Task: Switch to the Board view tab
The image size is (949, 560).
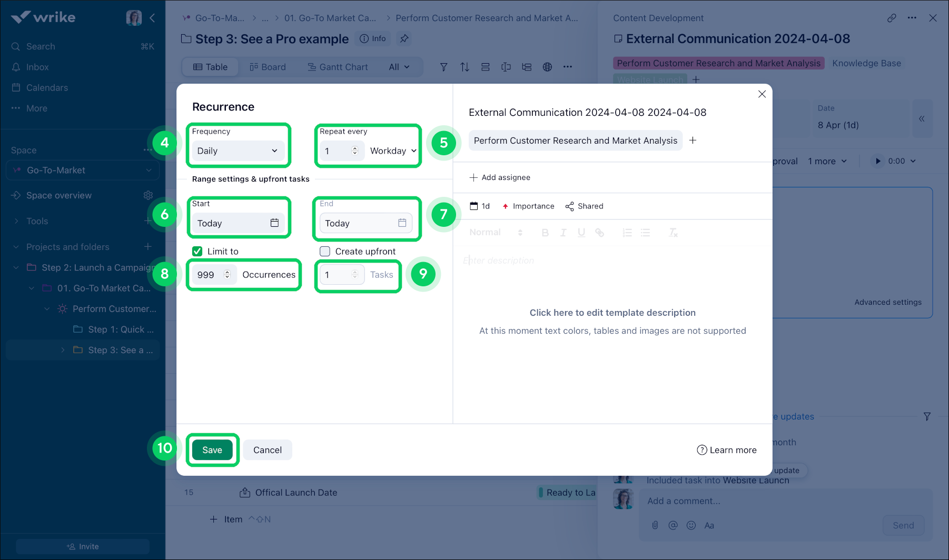Action: (x=268, y=67)
